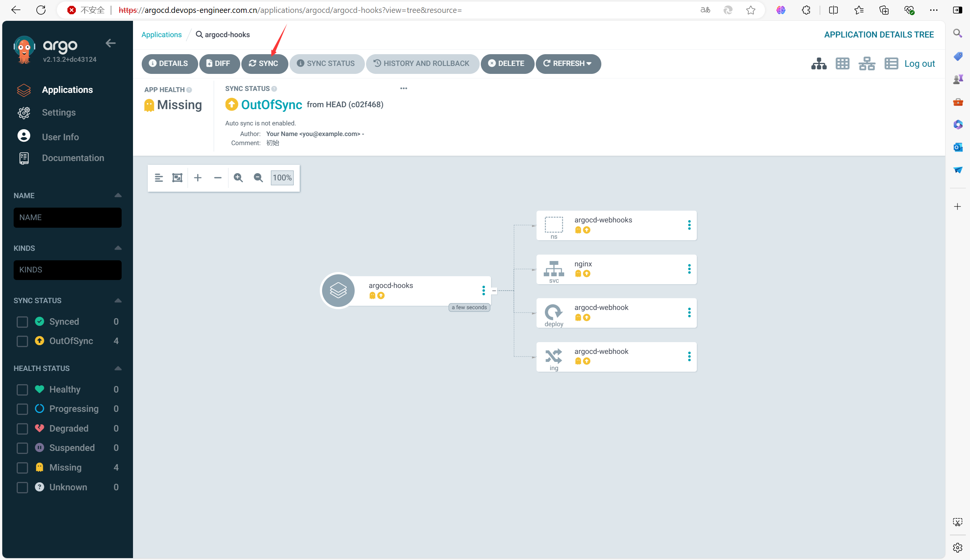The width and height of the screenshot is (970, 560).
Task: Click browser favorites star icon
Action: click(x=751, y=10)
